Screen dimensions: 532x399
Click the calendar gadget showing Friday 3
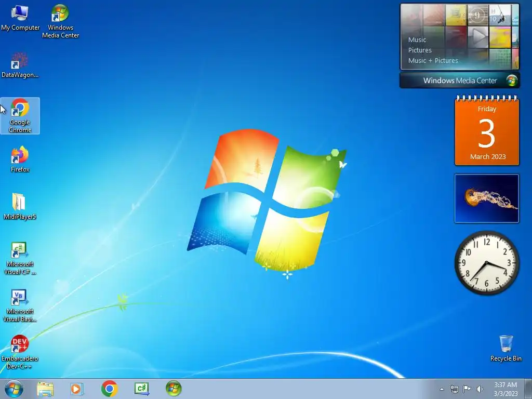coord(487,130)
